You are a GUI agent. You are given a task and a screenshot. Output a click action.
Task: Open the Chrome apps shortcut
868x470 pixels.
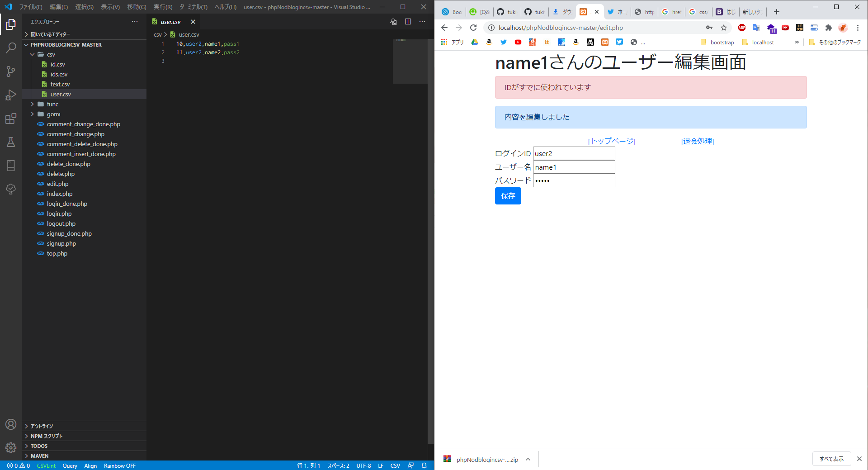point(453,42)
